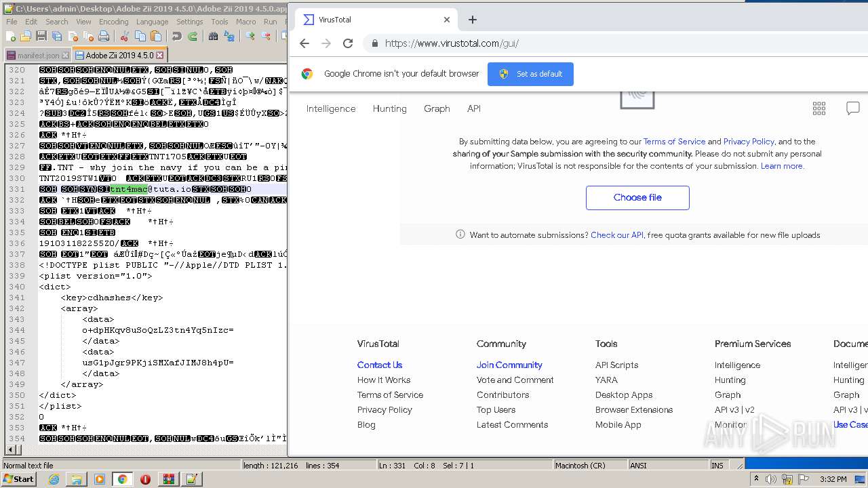Save the current file in Notepad++

(x=41, y=36)
